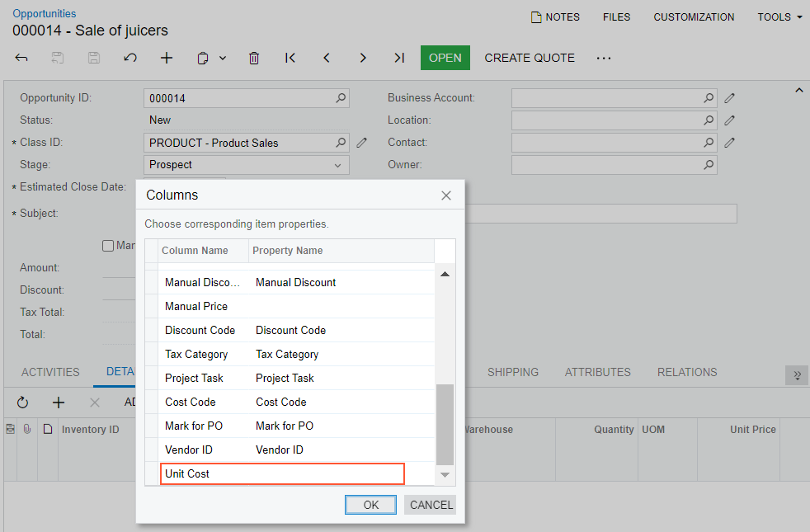Add a new opportunity record with plus icon
Viewport: 810px width, 532px height.
(x=167, y=58)
